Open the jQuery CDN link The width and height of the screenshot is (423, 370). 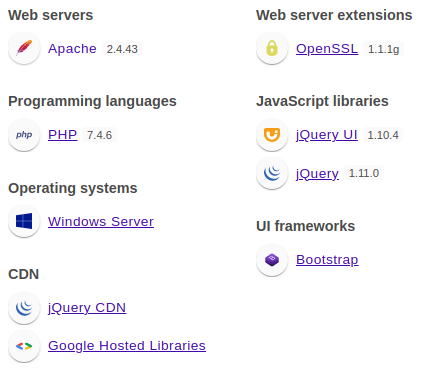(x=87, y=308)
